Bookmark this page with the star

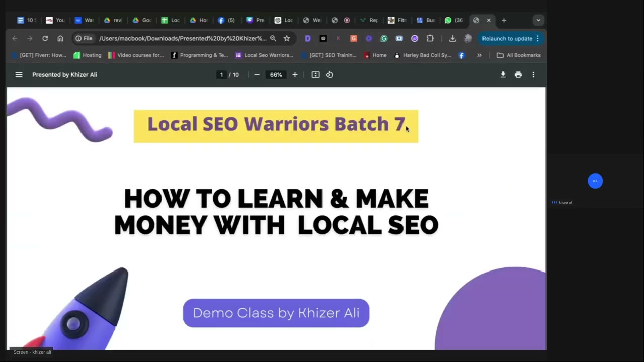(287, 38)
